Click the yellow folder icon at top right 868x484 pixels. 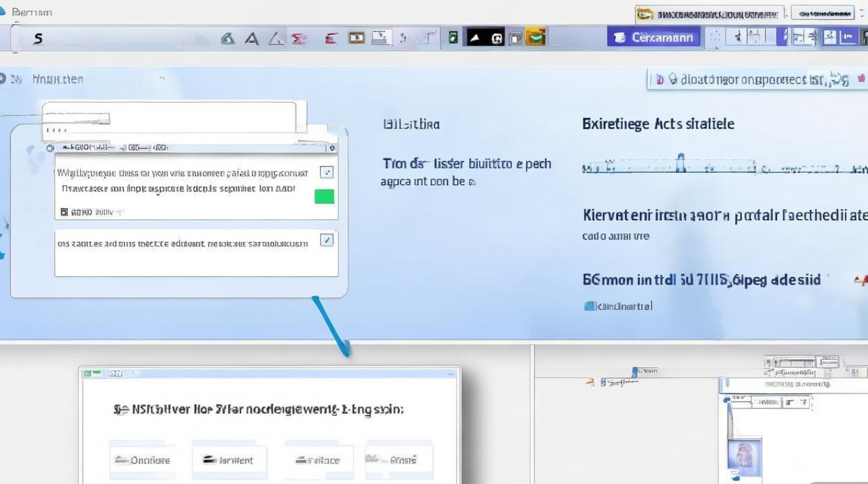click(x=644, y=14)
